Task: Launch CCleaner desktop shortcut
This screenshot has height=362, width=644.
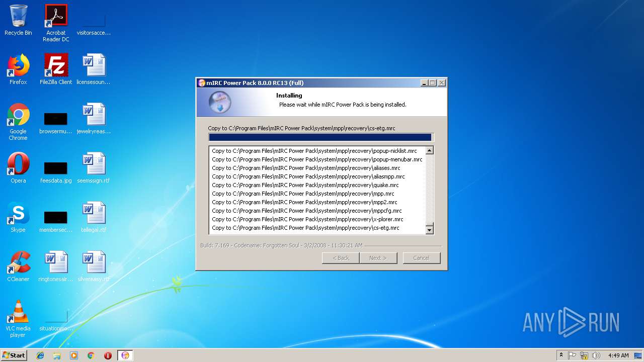Action: (x=18, y=266)
